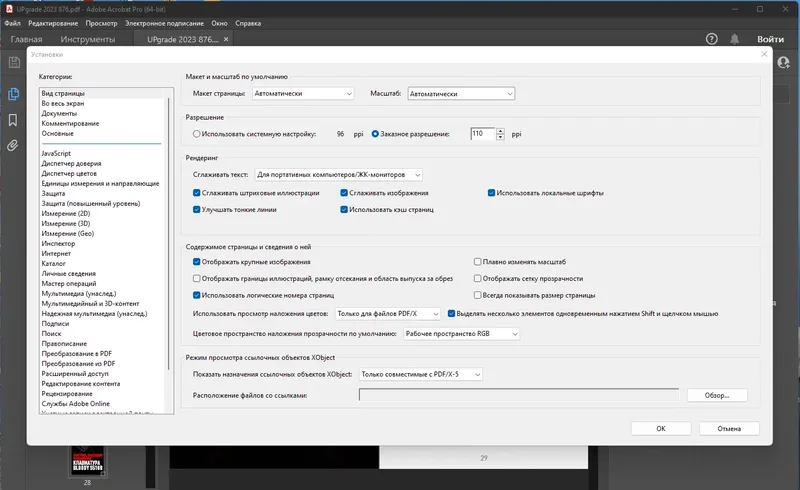
Task: Open the bookmarks panel icon
Action: pyautogui.click(x=13, y=120)
